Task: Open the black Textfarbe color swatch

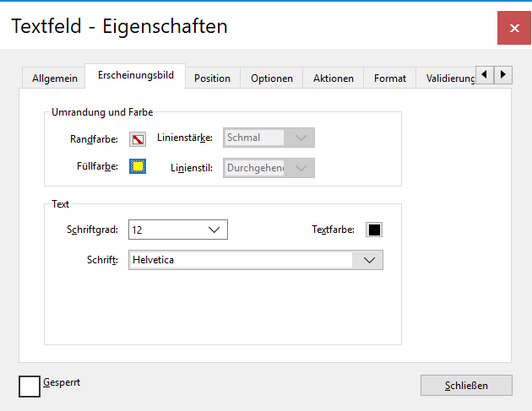Action: (x=374, y=230)
